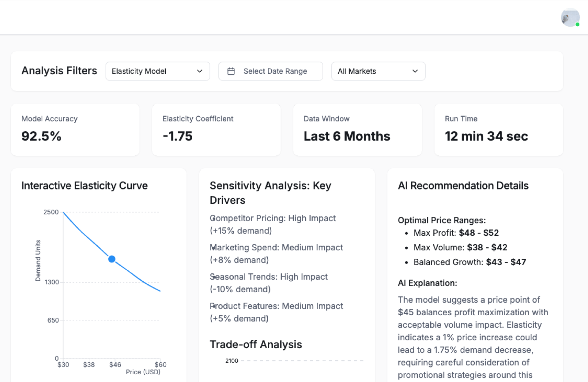Click the Run Time 12 min 34 sec card
588x382 pixels.
[x=499, y=129]
